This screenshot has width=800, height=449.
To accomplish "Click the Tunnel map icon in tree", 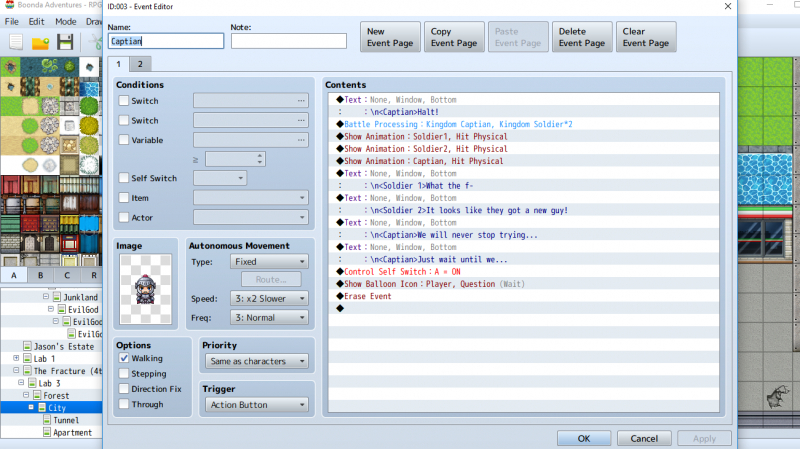I will click(x=47, y=420).
